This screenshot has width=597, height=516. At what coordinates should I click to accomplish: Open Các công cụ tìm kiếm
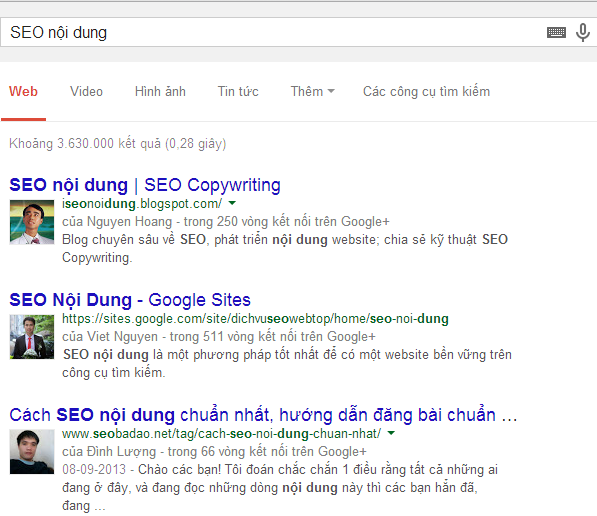click(426, 92)
